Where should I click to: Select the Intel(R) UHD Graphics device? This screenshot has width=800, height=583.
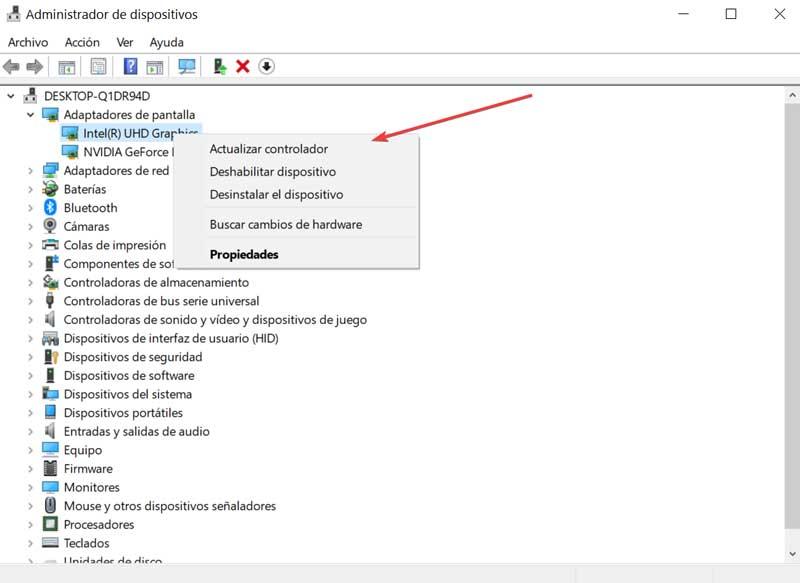[x=131, y=133]
